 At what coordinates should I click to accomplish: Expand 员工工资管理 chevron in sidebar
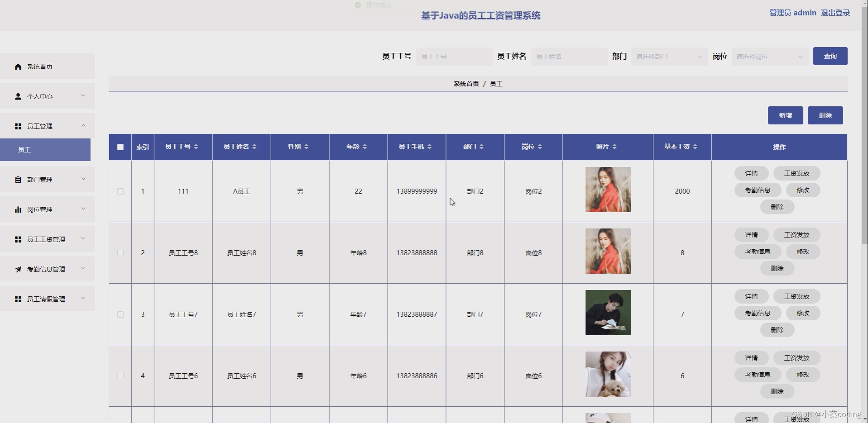83,238
